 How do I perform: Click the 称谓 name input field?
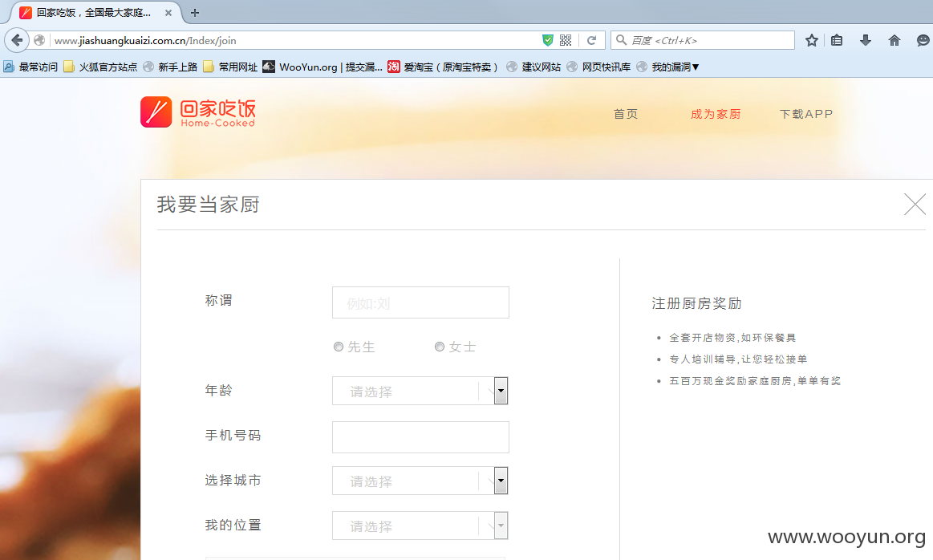click(420, 302)
